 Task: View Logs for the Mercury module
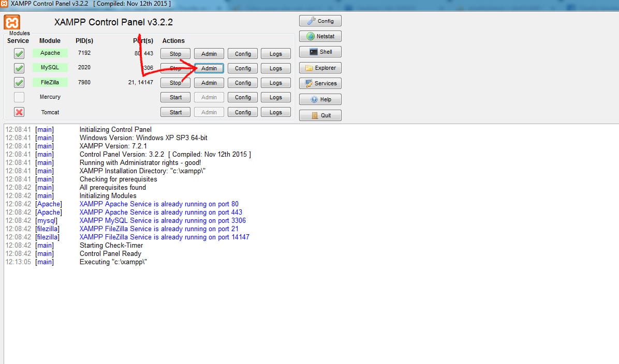[276, 97]
